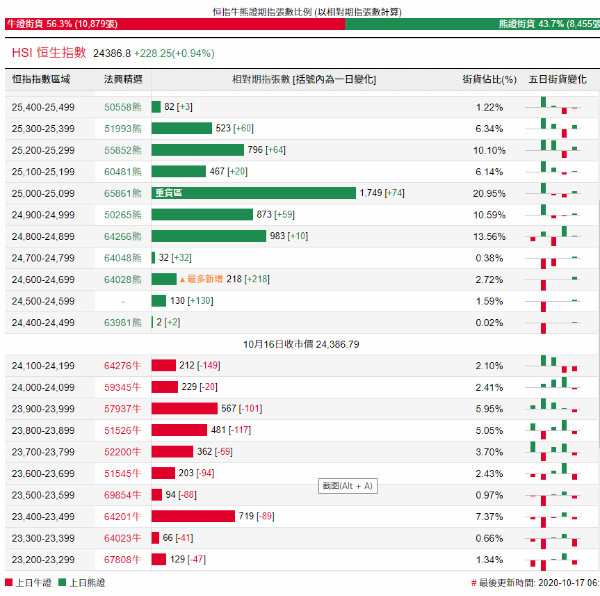Click the 相對期指張數 column header
The height and width of the screenshot is (596, 600).
pyautogui.click(x=304, y=79)
